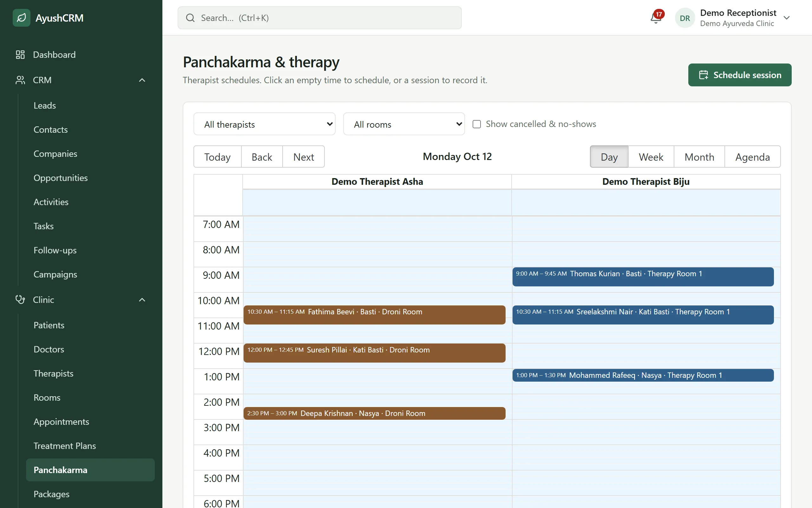Image resolution: width=812 pixels, height=508 pixels.
Task: Switch to Day view
Action: [x=609, y=157]
